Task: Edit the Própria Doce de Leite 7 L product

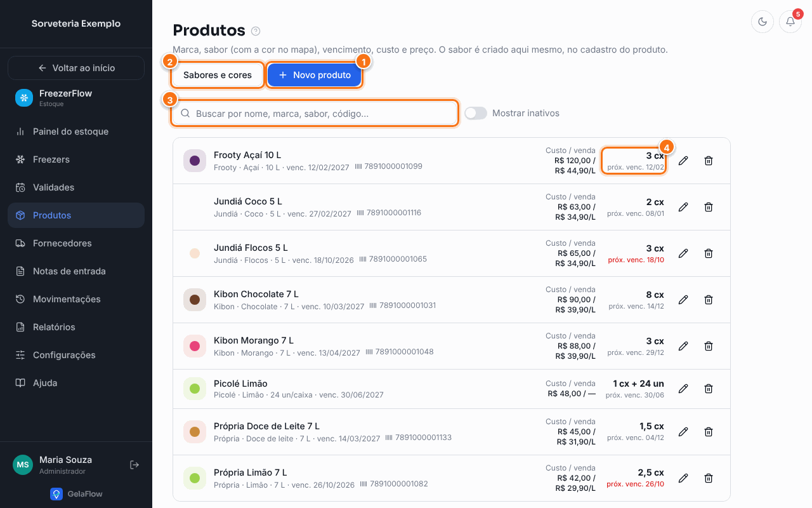Action: [x=683, y=432]
